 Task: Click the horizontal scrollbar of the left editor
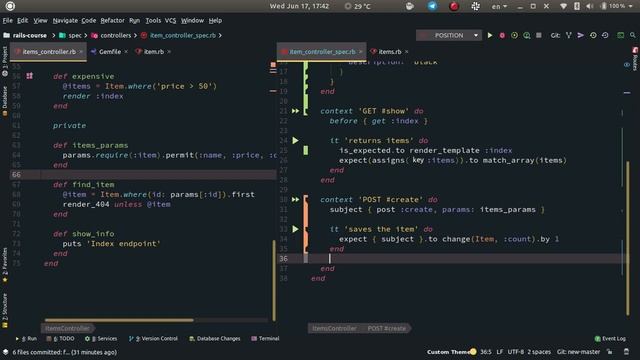pos(119,320)
